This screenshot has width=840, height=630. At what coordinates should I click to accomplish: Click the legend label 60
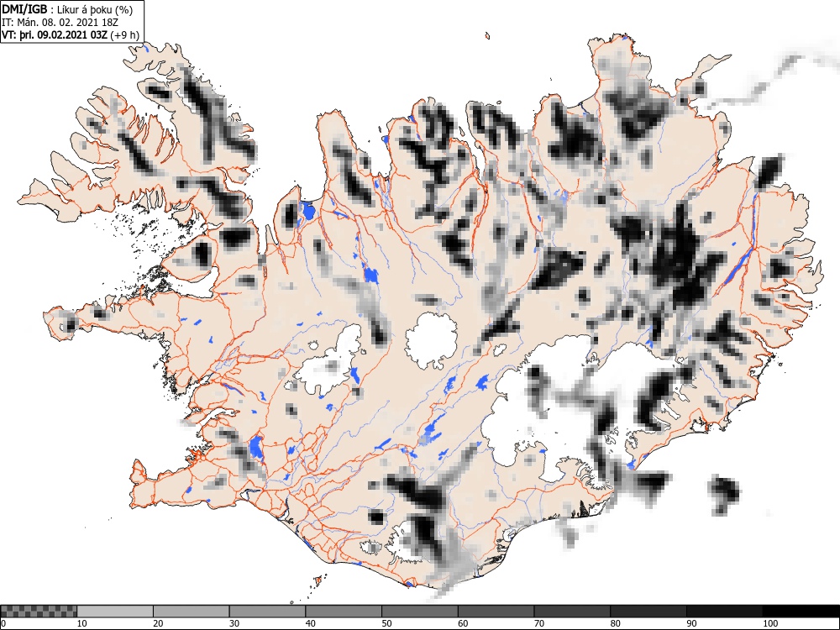pyautogui.click(x=463, y=623)
